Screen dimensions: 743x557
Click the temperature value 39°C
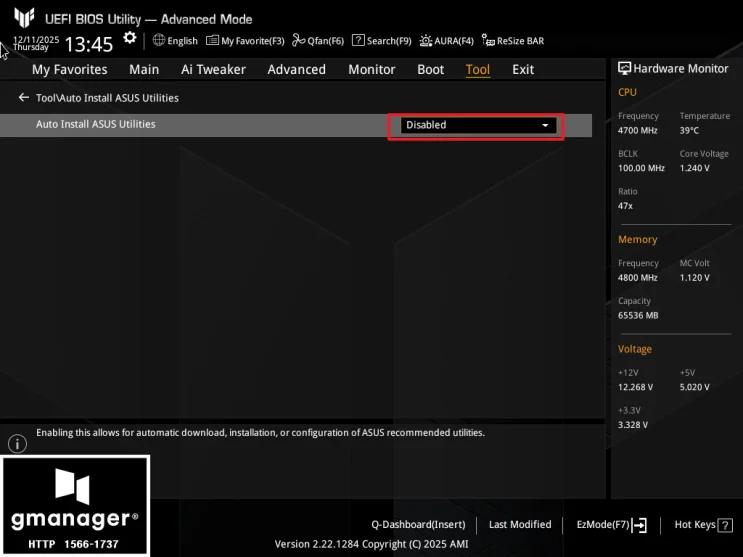[x=689, y=130]
